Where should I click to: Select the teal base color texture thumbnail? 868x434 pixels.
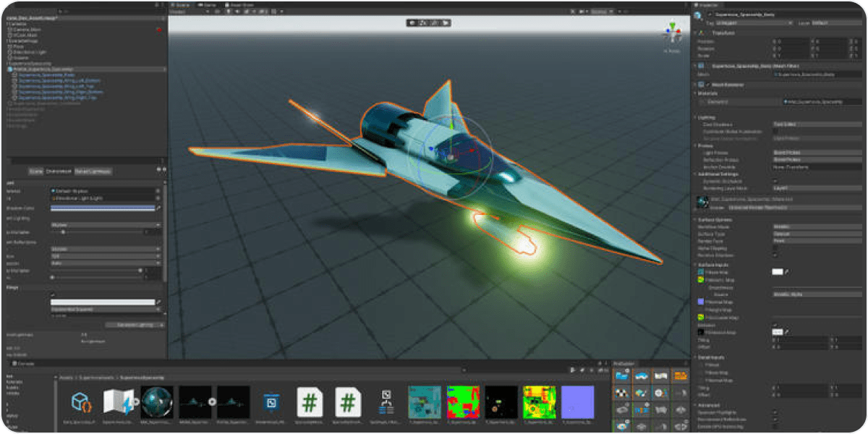pyautogui.click(x=425, y=401)
